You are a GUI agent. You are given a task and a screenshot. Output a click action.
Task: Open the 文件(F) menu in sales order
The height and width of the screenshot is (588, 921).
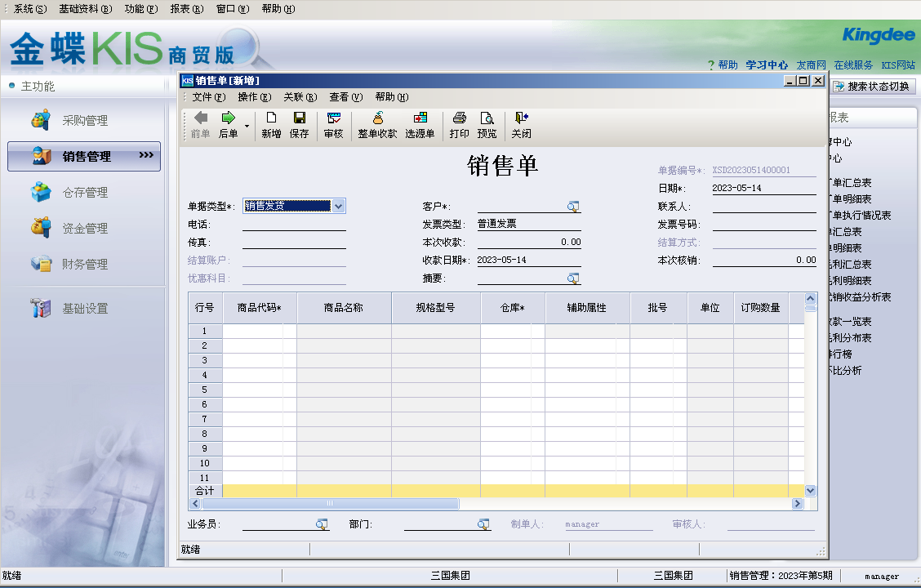[x=208, y=97]
